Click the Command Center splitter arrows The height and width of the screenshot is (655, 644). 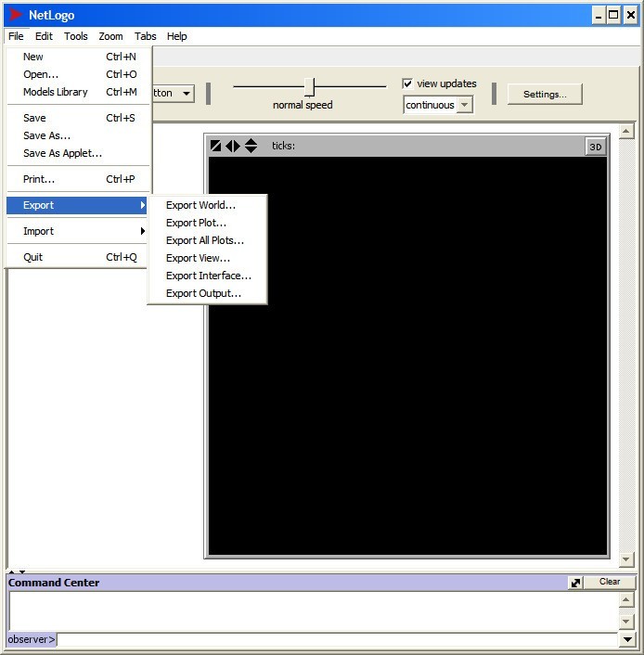click(x=17, y=571)
